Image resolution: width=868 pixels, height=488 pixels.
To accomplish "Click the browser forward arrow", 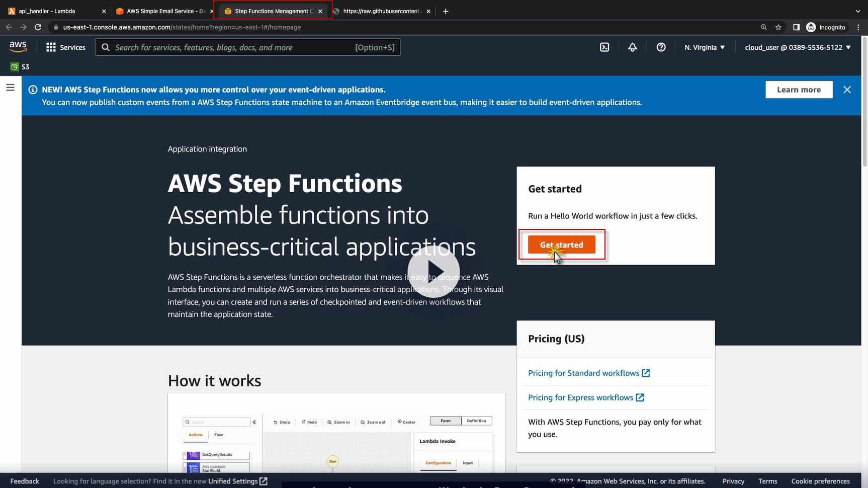I will tap(23, 27).
